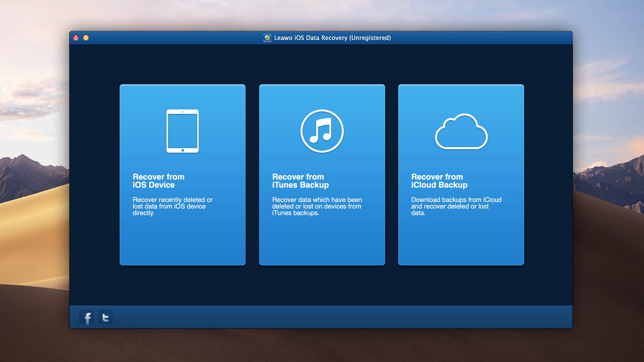This screenshot has height=362, width=644.
Task: Open the Twitter share icon
Action: (105, 318)
